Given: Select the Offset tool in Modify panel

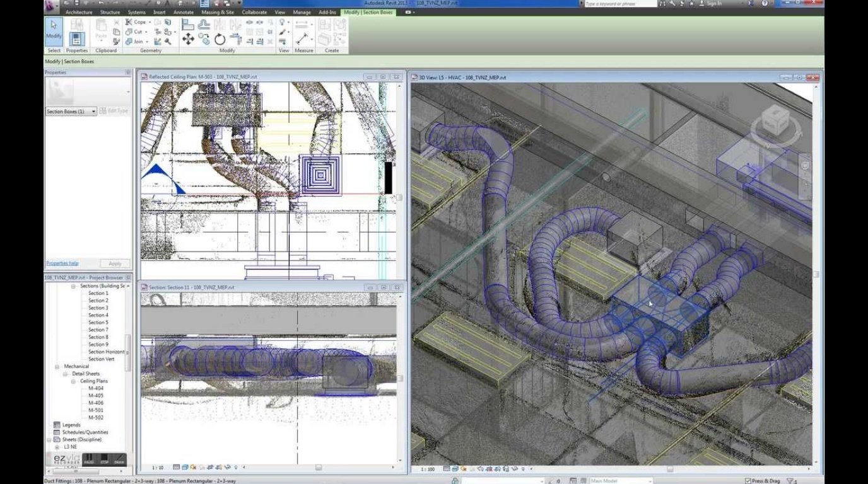Looking at the screenshot, I should (x=204, y=24).
